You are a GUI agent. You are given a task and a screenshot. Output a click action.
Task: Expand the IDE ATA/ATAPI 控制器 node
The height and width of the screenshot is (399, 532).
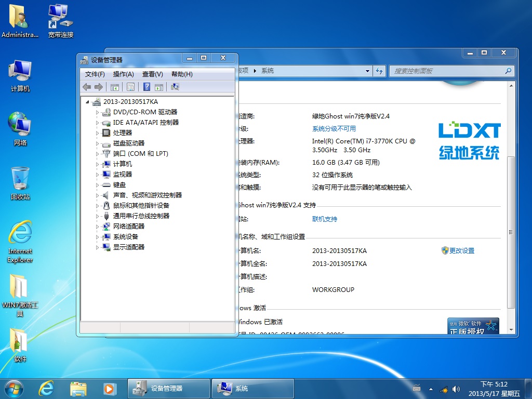pos(97,123)
